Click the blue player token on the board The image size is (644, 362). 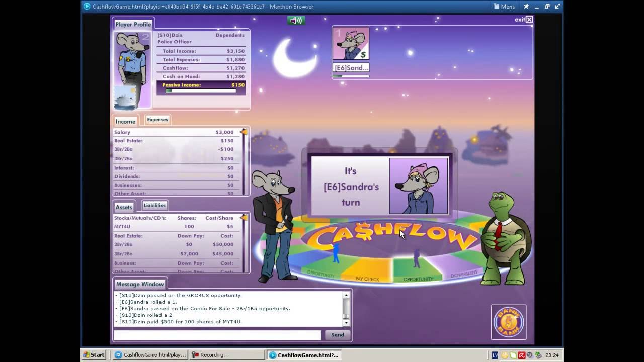336,253
